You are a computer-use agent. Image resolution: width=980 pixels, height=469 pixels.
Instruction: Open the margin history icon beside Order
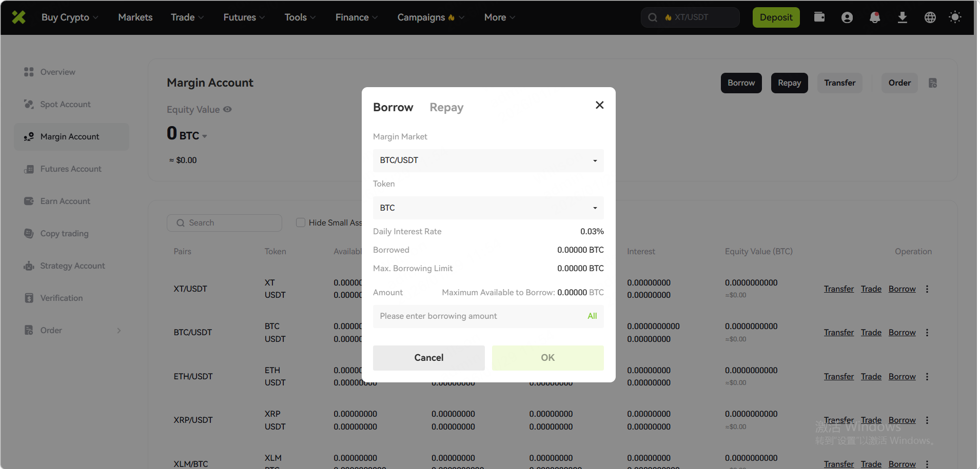click(x=933, y=83)
